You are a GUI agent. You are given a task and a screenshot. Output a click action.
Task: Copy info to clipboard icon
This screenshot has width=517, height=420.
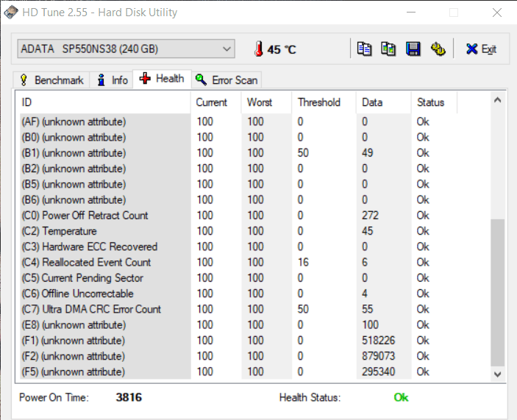(x=364, y=49)
